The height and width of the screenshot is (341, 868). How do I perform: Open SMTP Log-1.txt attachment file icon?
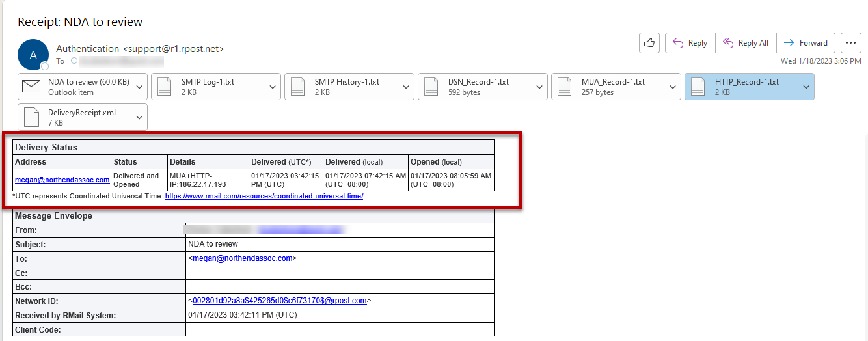click(x=165, y=87)
